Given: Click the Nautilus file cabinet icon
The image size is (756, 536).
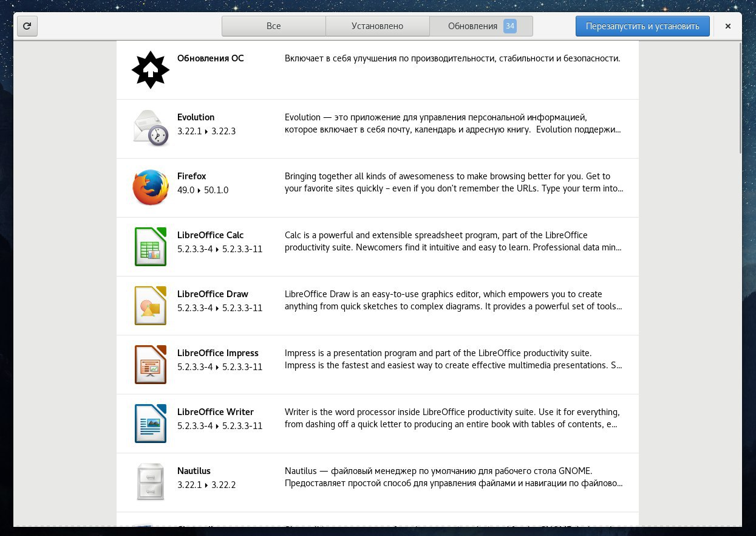Looking at the screenshot, I should (151, 482).
